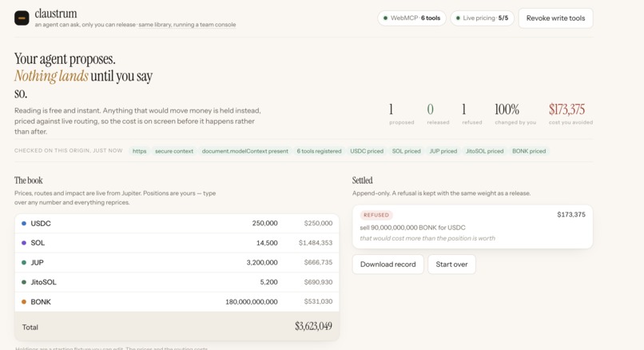The width and height of the screenshot is (644, 350).
Task: Click the refused count stat
Action: coord(472,113)
